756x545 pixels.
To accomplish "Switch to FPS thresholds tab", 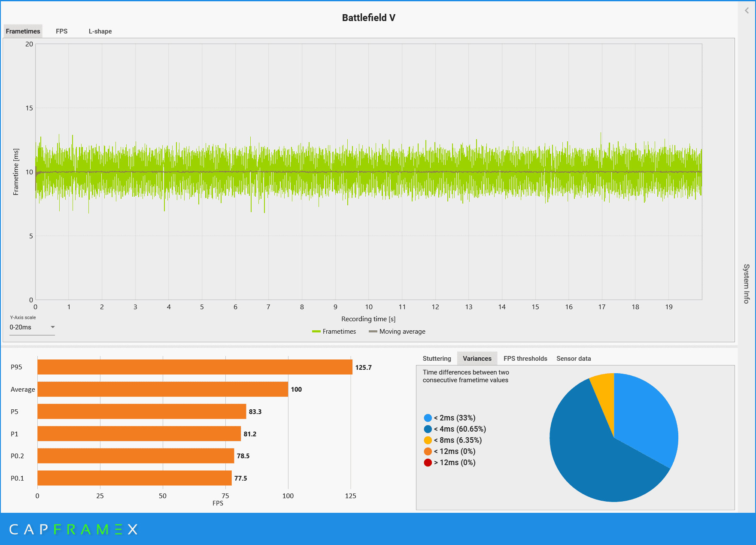I will [x=525, y=359].
